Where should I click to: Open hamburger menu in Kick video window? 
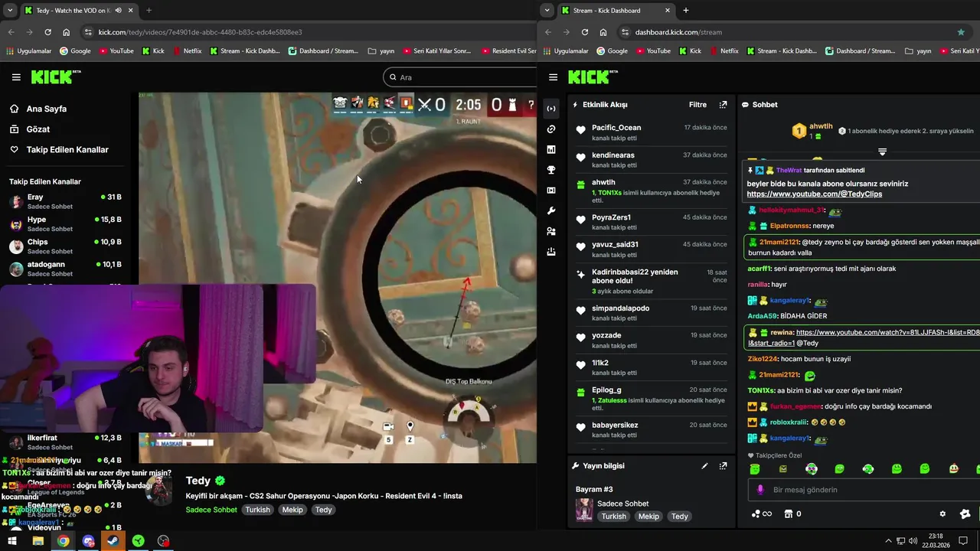point(16,77)
